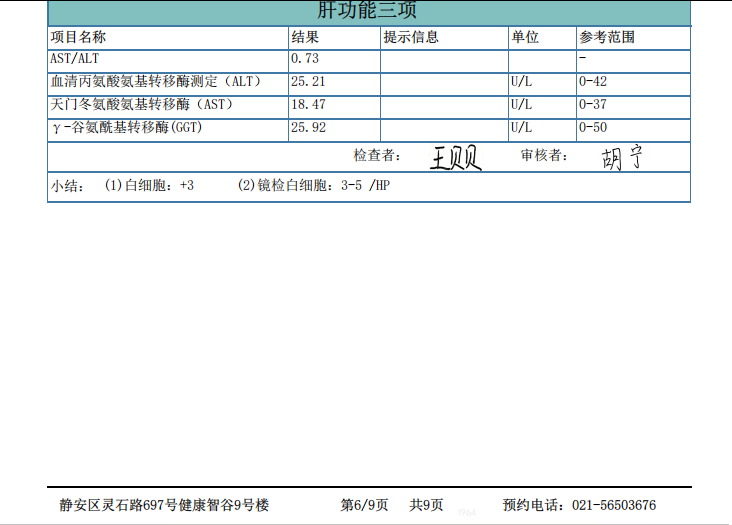The height and width of the screenshot is (525, 732).
Task: Select the GGT result value 25.92
Action: (x=308, y=128)
